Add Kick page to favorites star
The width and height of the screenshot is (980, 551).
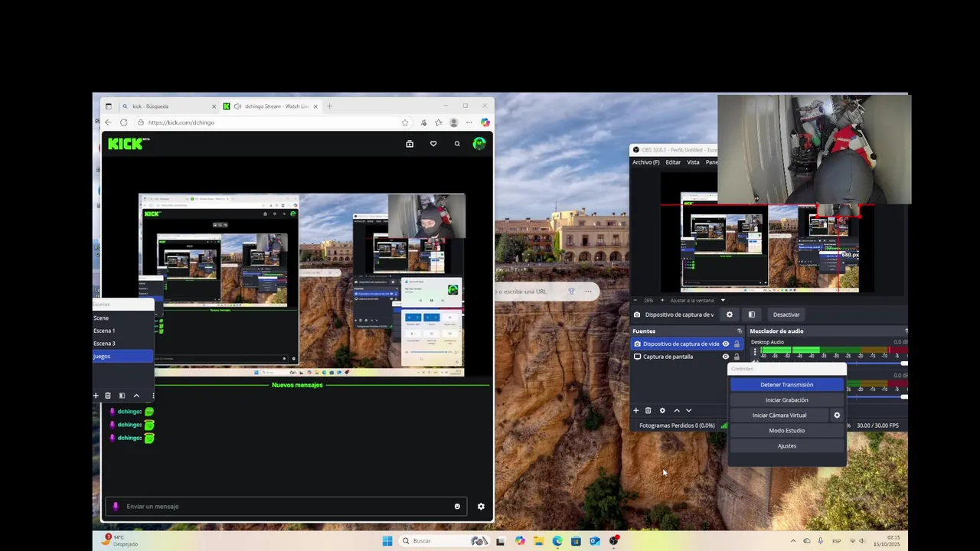(405, 122)
